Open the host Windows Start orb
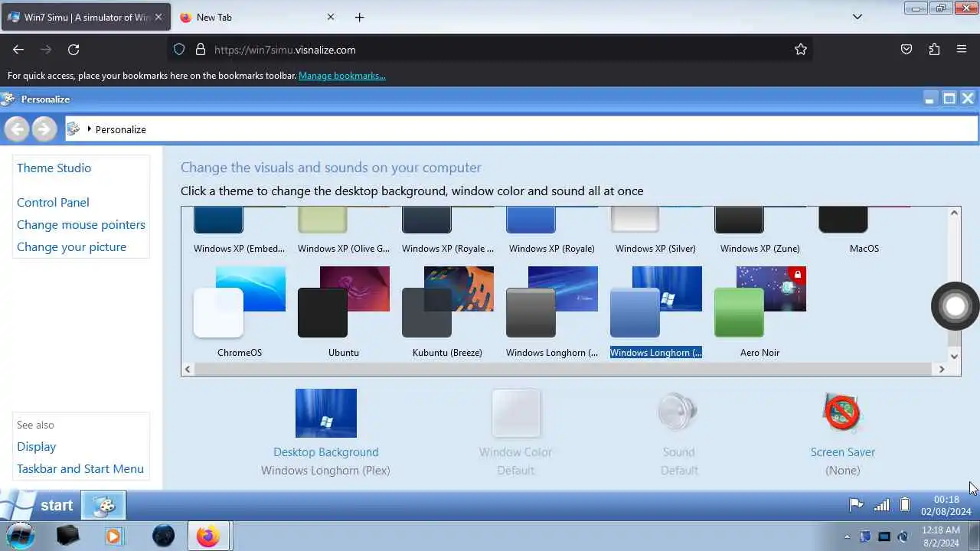980x551 pixels. 21,536
